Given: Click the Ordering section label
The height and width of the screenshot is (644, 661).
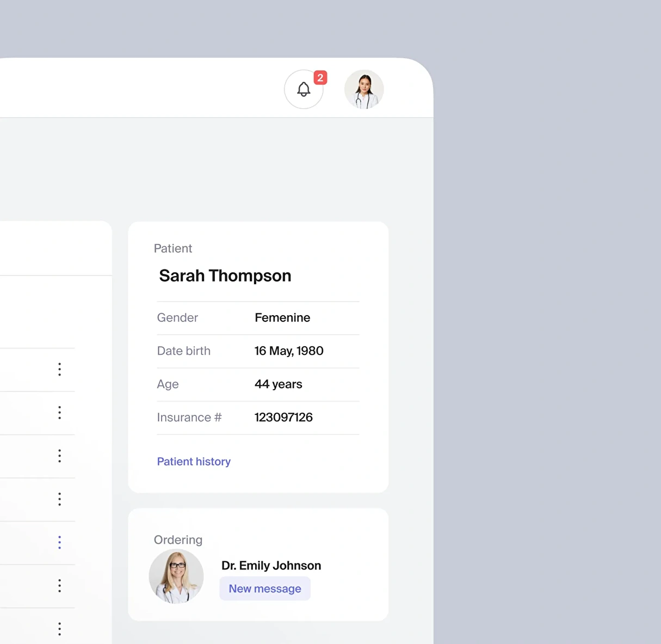Looking at the screenshot, I should [x=178, y=539].
